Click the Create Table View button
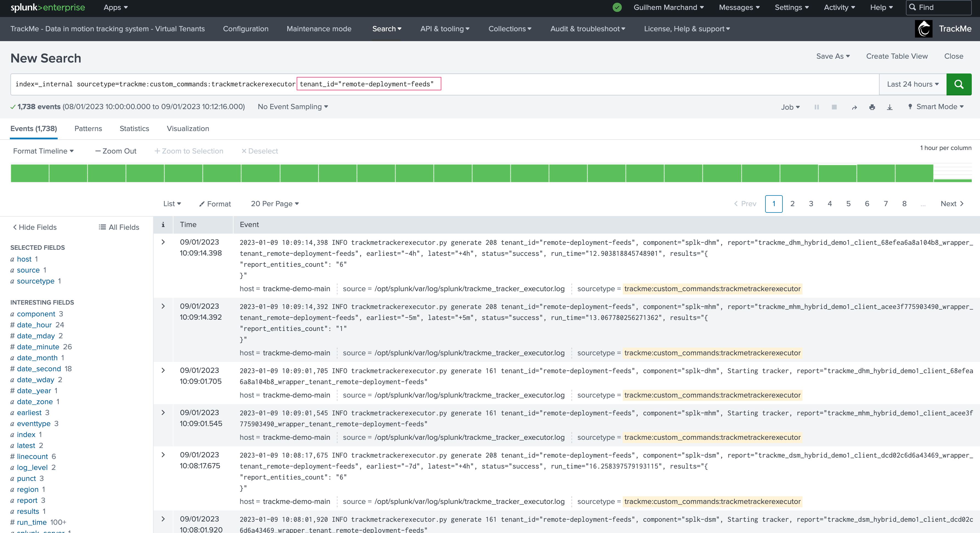The height and width of the screenshot is (533, 980). click(x=897, y=56)
